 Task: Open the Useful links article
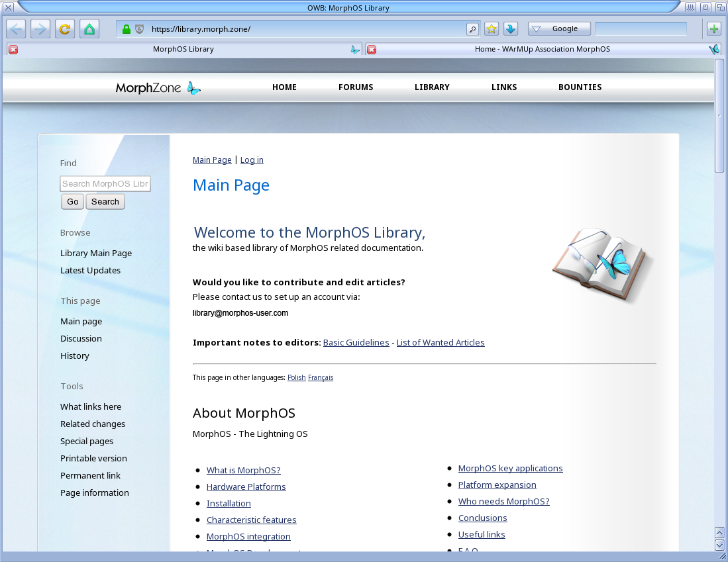point(482,535)
